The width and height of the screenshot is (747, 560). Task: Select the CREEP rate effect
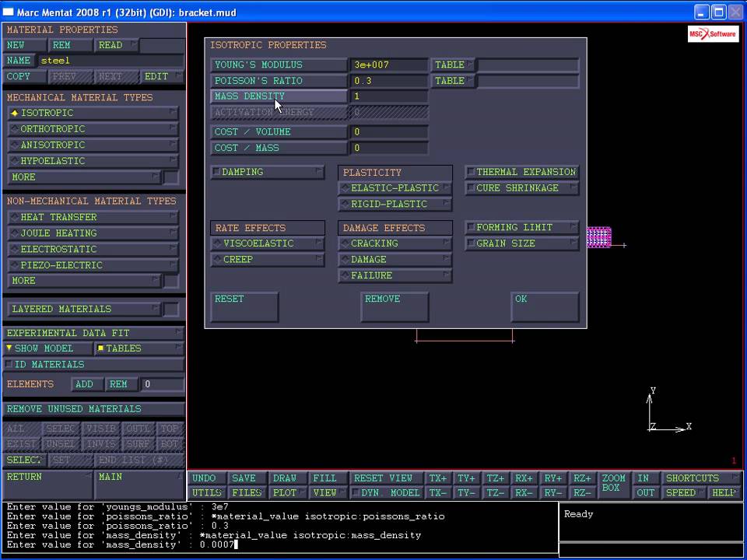pyautogui.click(x=267, y=260)
